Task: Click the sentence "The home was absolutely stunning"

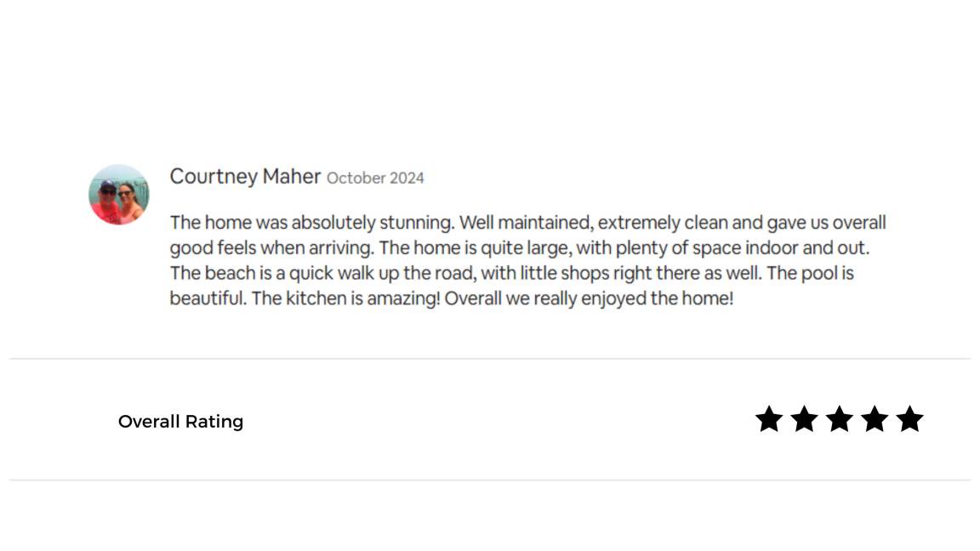Action: click(311, 223)
